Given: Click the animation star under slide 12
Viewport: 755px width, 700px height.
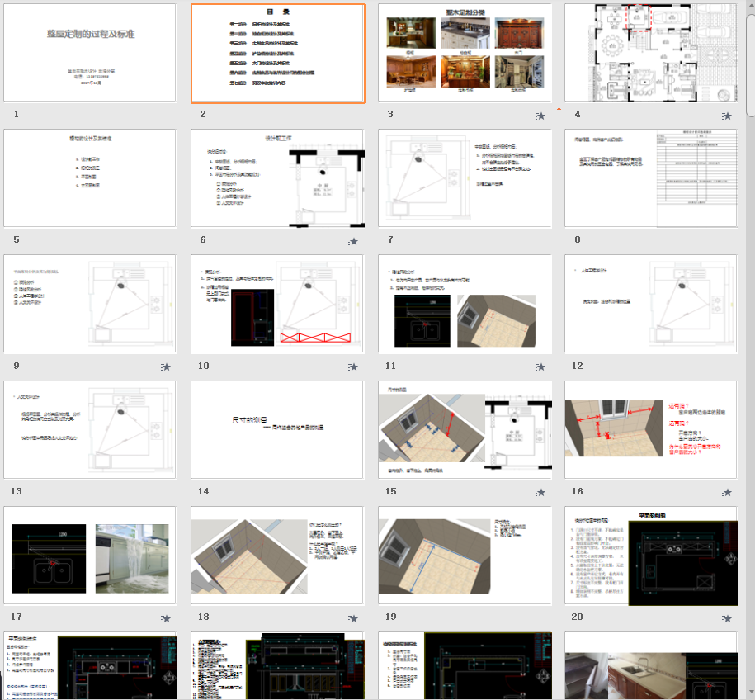Looking at the screenshot, I should tap(727, 367).
